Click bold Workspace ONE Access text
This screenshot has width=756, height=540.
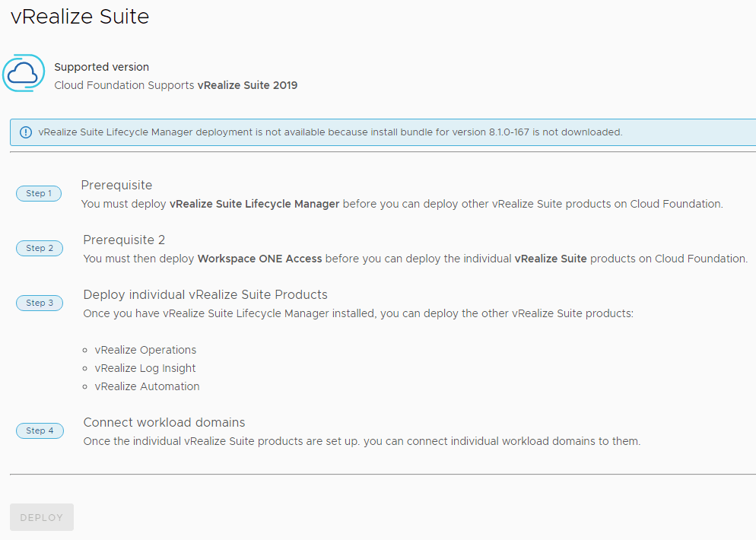pyautogui.click(x=259, y=259)
